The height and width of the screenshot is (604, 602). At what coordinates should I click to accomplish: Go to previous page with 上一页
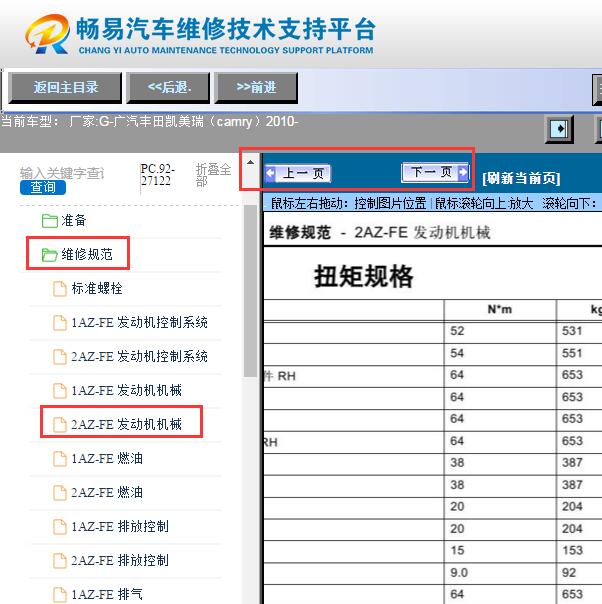pos(298,173)
